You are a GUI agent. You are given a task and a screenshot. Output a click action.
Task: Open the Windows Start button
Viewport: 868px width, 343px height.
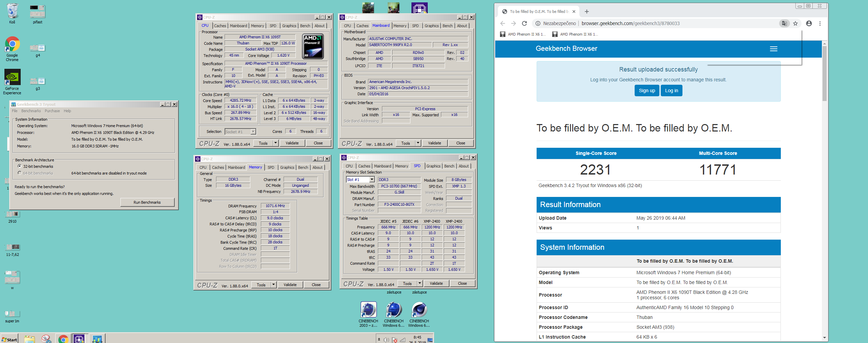(9, 339)
